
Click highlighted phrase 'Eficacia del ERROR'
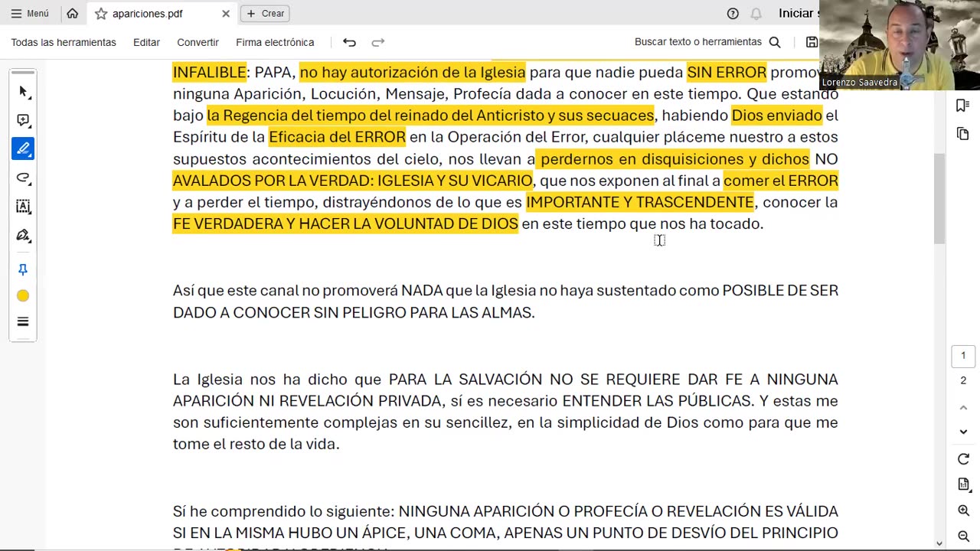(x=337, y=137)
